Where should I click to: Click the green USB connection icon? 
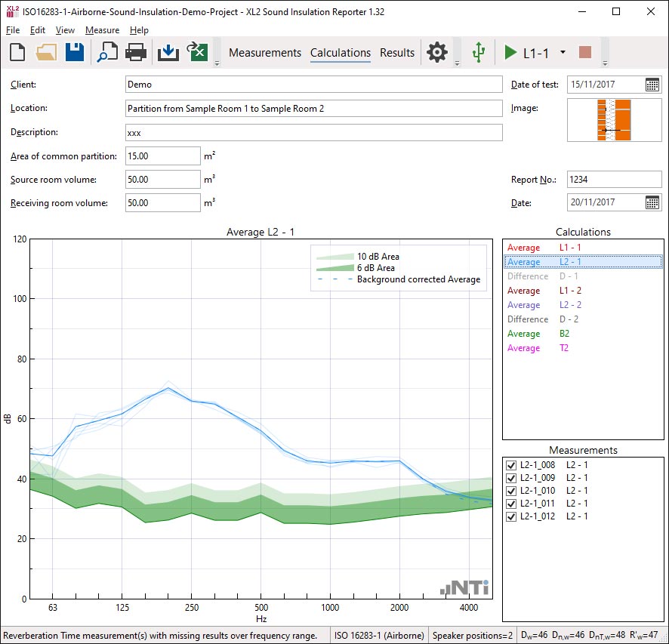click(478, 52)
